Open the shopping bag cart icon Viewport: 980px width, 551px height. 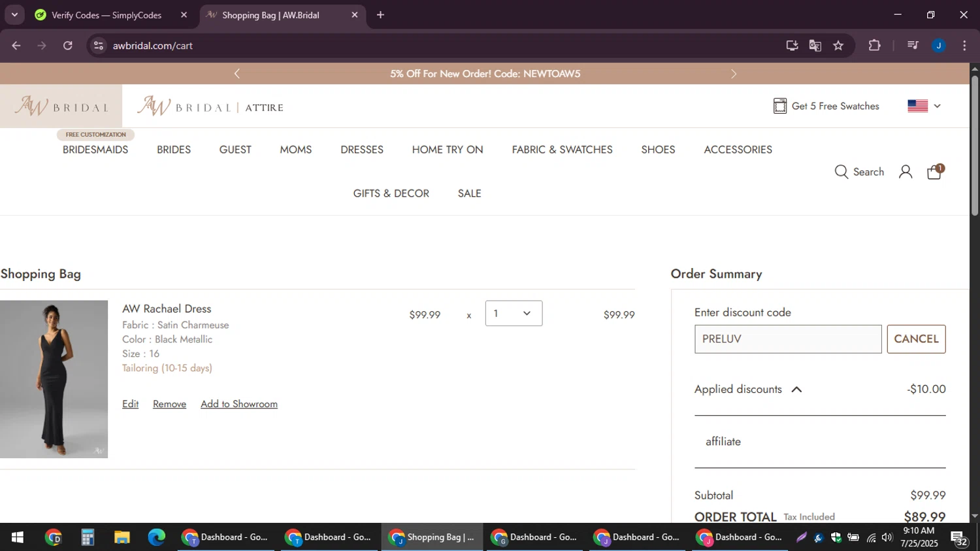point(935,172)
